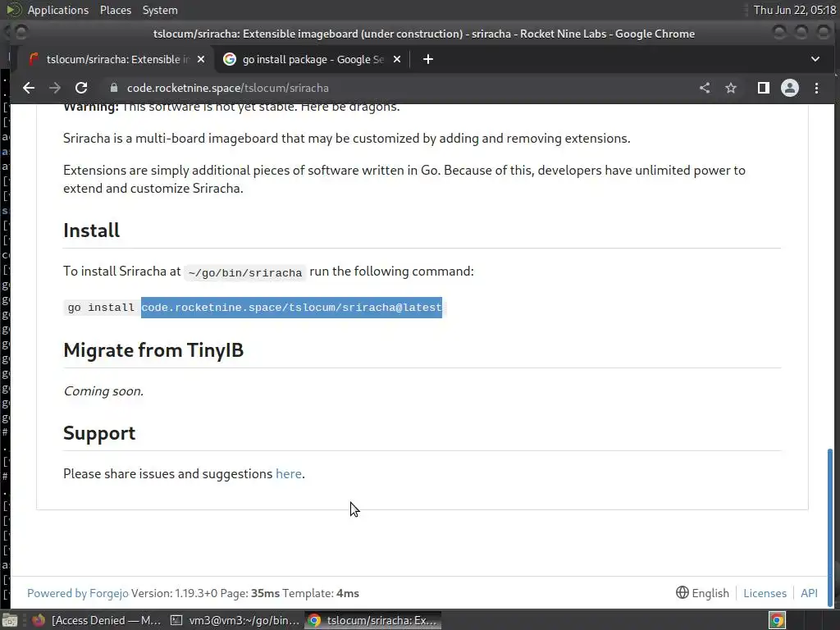Click the show desktop icon in taskbar
Image resolution: width=840 pixels, height=630 pixels.
[10, 620]
